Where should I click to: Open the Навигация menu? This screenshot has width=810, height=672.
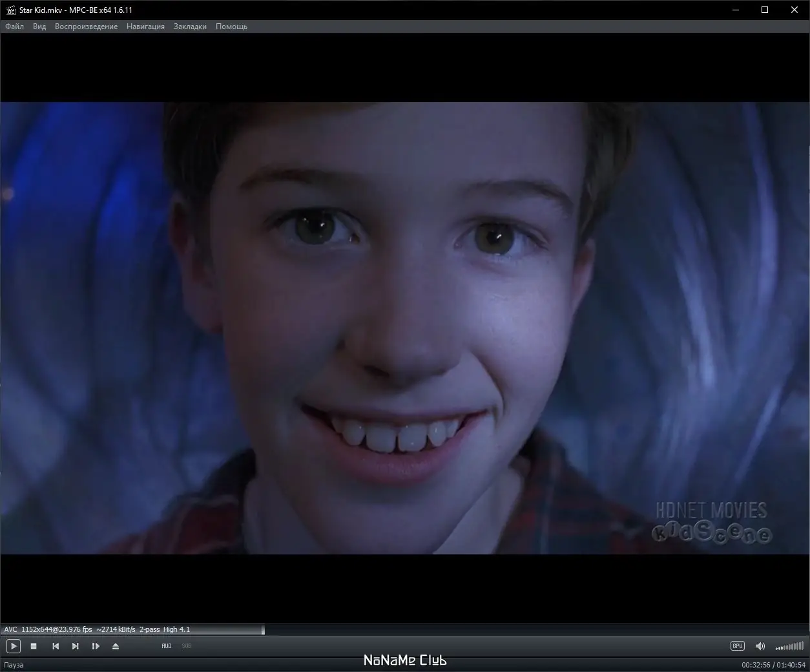145,26
